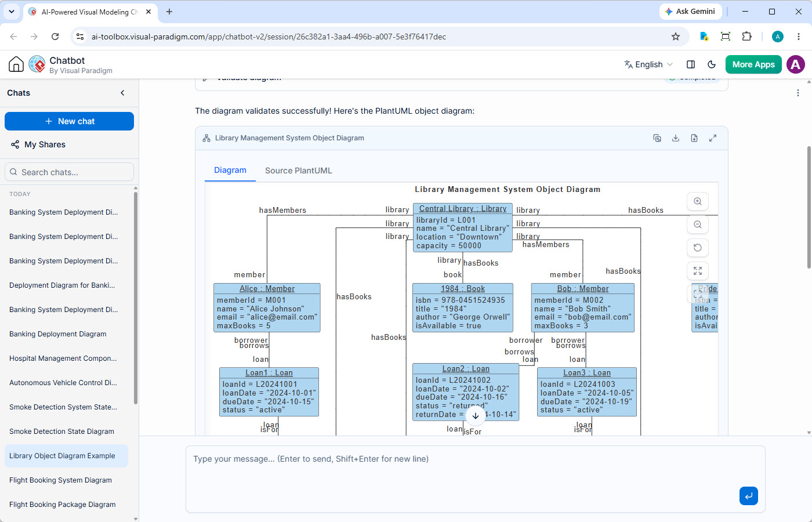Open Smoke Detection System State chat
Image resolution: width=812 pixels, height=522 pixels.
[66, 407]
